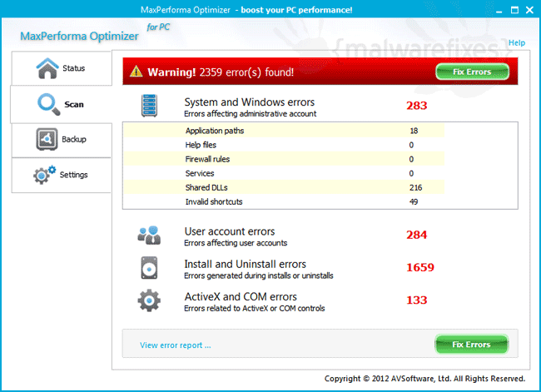Click the ActiveX and COM errors gear icon
The image size is (541, 392).
149,300
